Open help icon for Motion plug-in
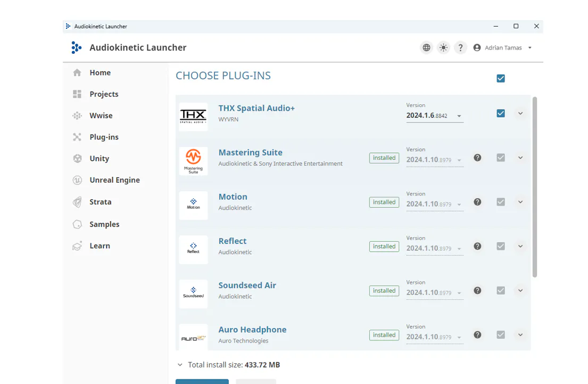The image size is (588, 384). [x=477, y=202]
